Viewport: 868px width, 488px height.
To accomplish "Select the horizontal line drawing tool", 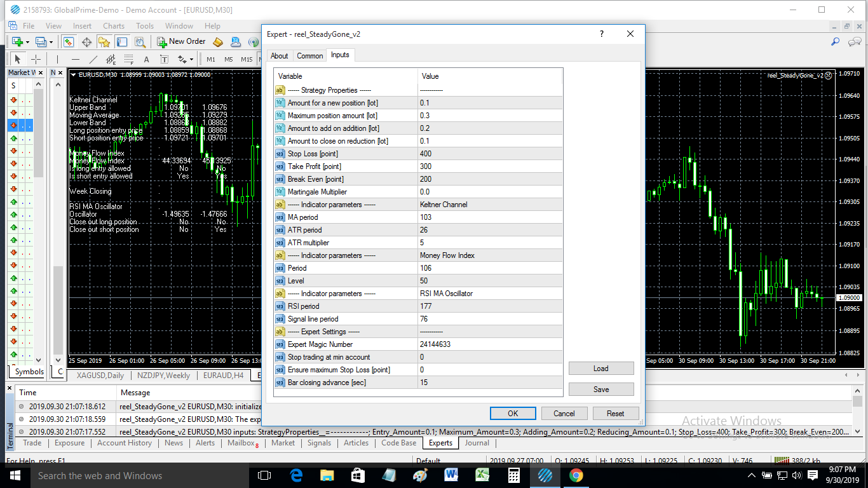I will pos(76,59).
